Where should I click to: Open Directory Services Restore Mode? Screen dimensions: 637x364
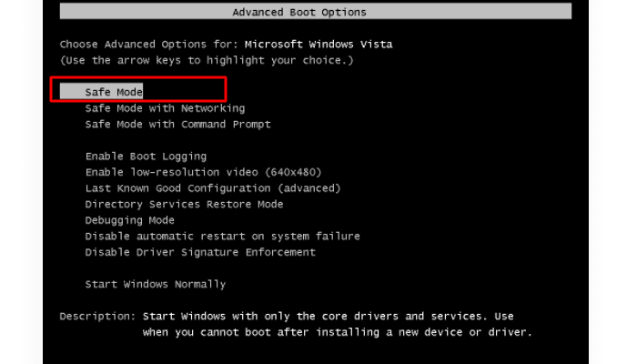coord(184,204)
